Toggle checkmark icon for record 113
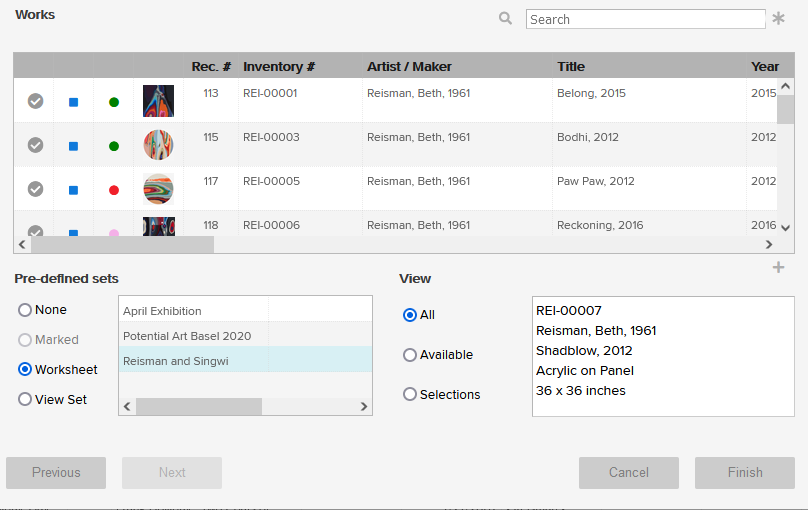808x510 pixels. 35,101
